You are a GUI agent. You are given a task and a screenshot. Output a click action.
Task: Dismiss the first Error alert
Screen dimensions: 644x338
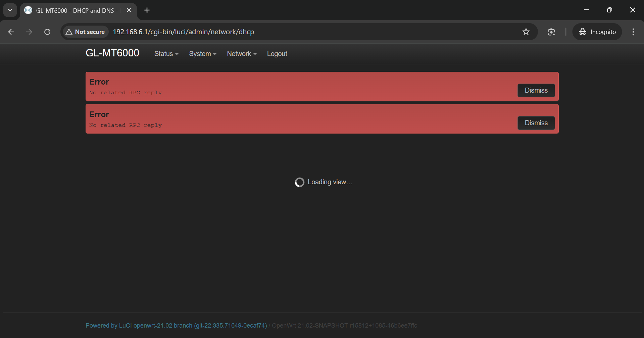536,90
